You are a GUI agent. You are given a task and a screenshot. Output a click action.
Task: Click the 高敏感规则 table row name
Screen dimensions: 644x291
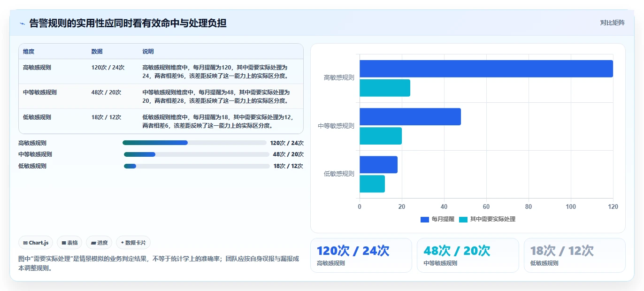(37, 68)
